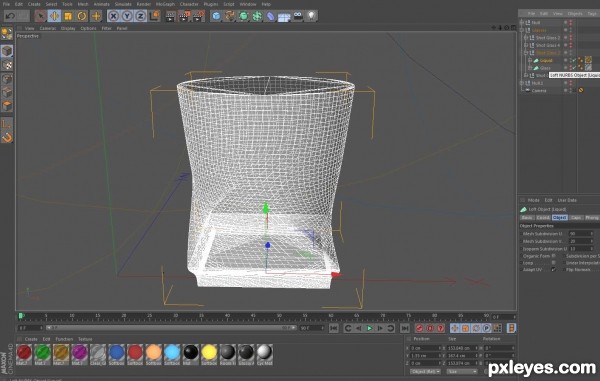Open the Create menu in main menu bar
600x381 pixels.
point(34,4)
